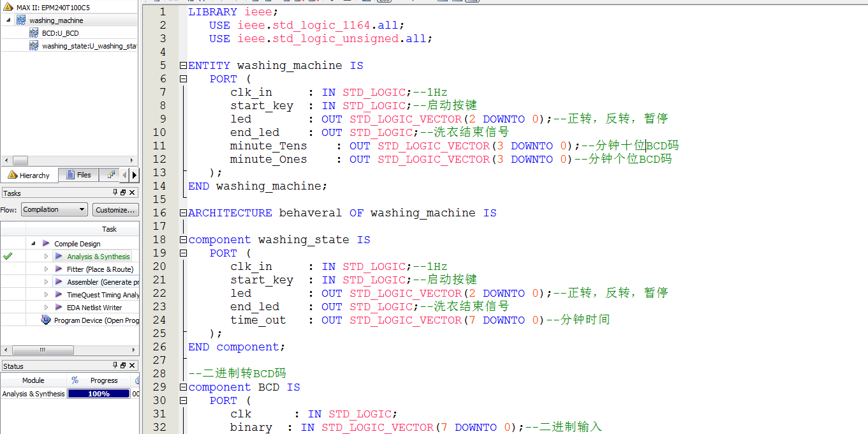Collapse the component washing_state code fold
Viewport: 868px width, 434px height.
pos(184,240)
